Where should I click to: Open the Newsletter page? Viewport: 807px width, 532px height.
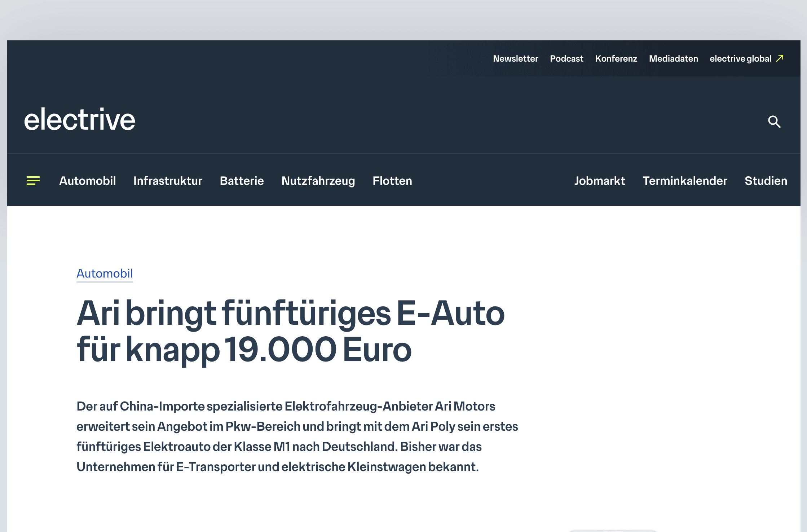point(516,58)
